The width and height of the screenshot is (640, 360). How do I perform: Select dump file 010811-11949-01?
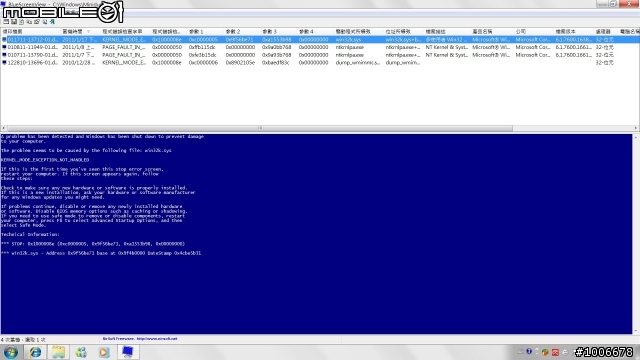point(33,47)
